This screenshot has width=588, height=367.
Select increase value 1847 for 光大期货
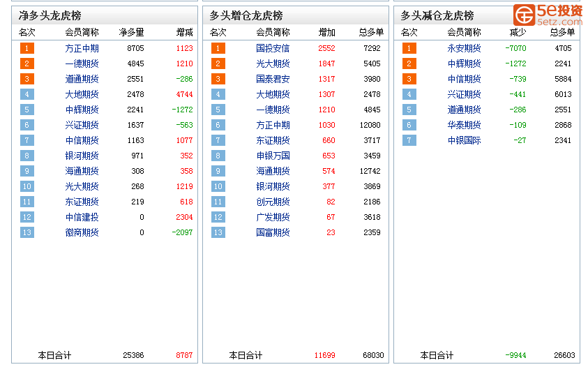click(x=326, y=63)
